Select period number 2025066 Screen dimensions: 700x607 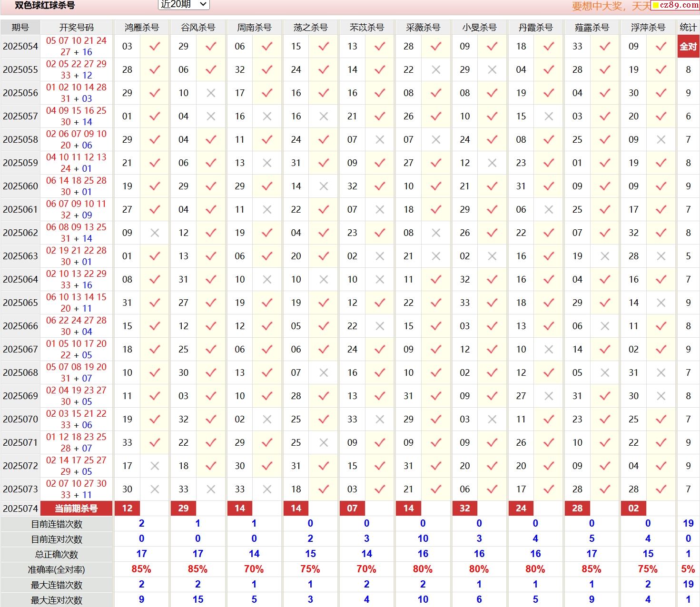(20, 326)
